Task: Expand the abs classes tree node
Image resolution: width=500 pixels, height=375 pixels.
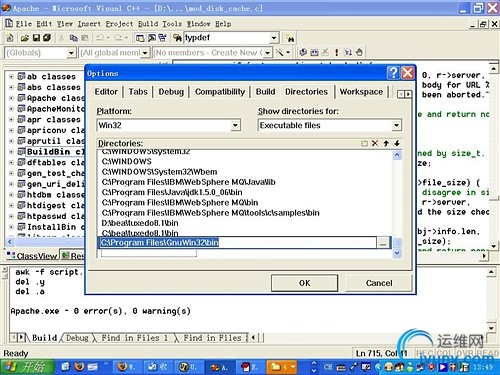Action: tap(11, 87)
